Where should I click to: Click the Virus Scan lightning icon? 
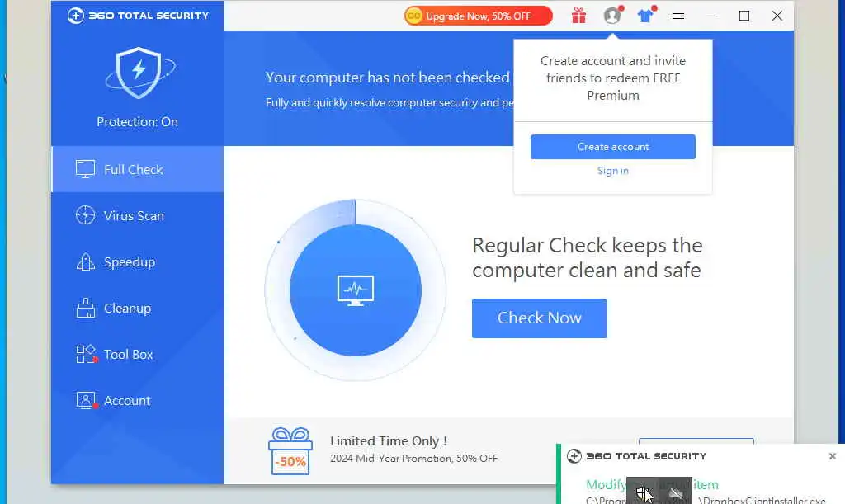[85, 215]
